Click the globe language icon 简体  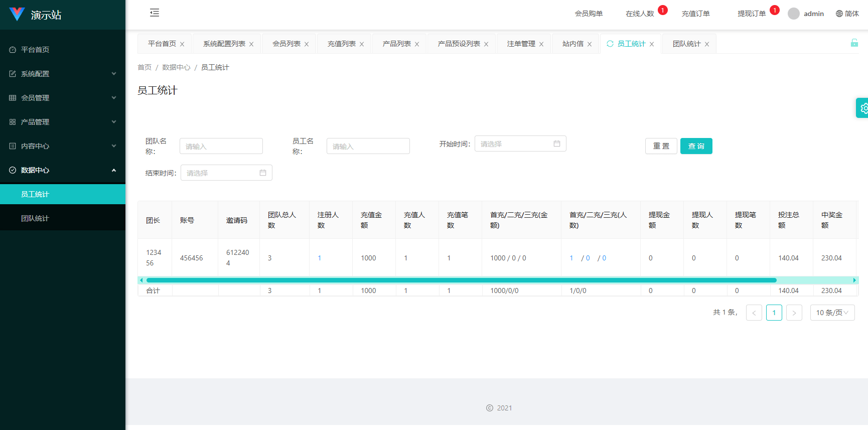839,14
